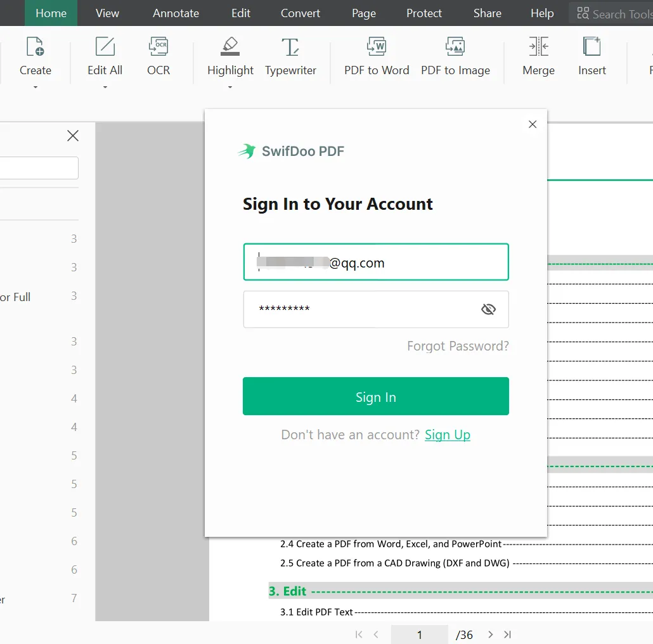Click 2.5 Create a PDF from CAD entry
Image resolution: width=653 pixels, height=644 pixels.
coord(395,563)
